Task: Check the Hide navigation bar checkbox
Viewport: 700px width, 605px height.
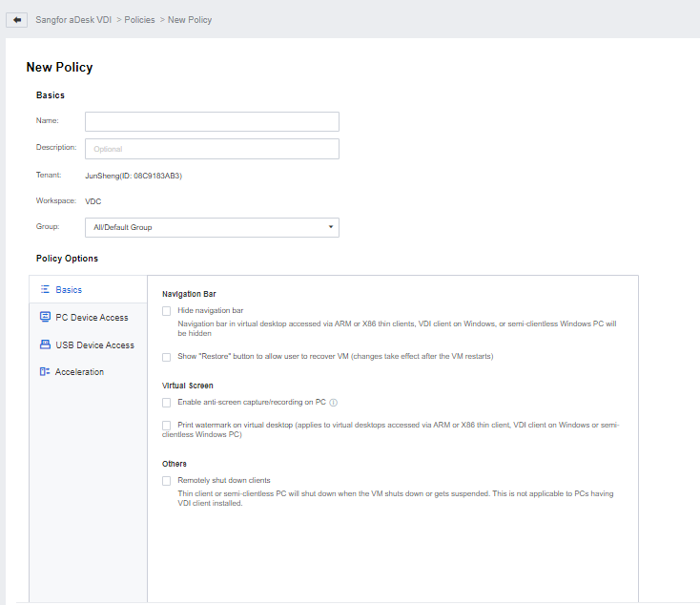Action: pos(167,311)
